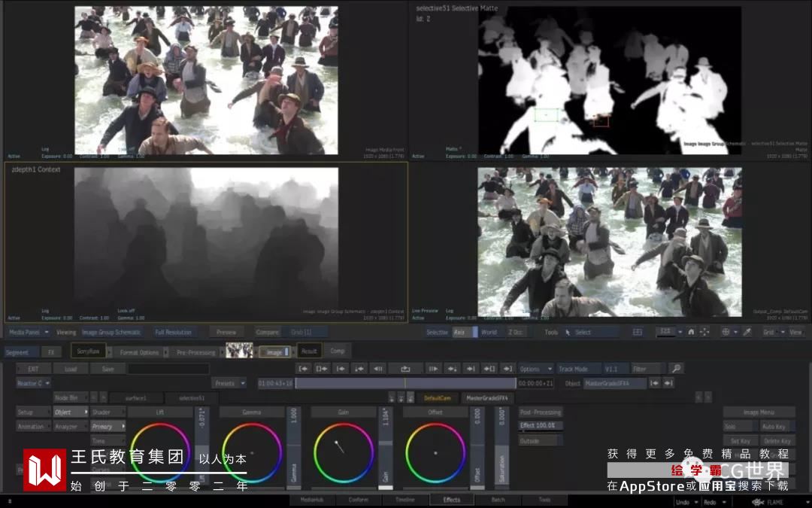Open the Image Group Schematic viewing dropdown

point(112,332)
